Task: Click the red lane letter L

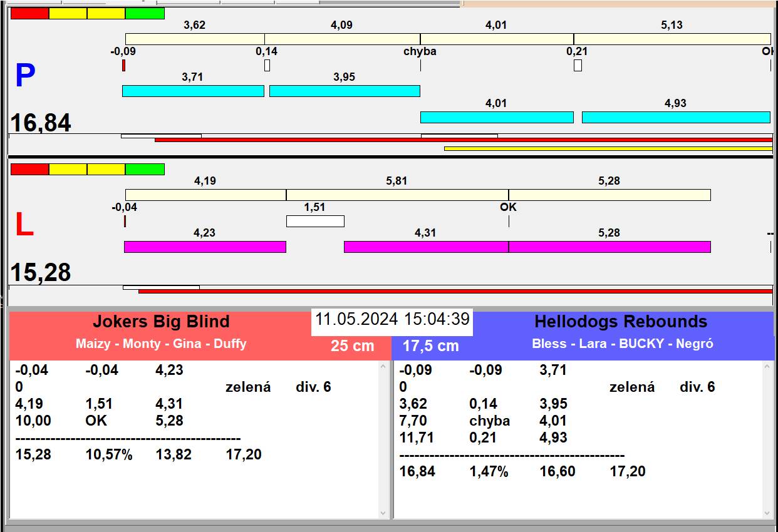Action: point(24,225)
